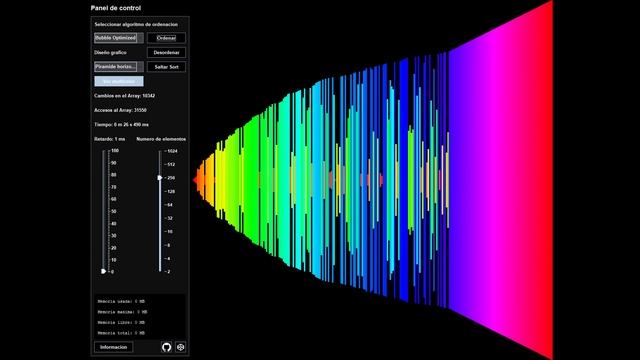This screenshot has width=640, height=360.
Task: Click the Panel de control title
Action: point(116,8)
